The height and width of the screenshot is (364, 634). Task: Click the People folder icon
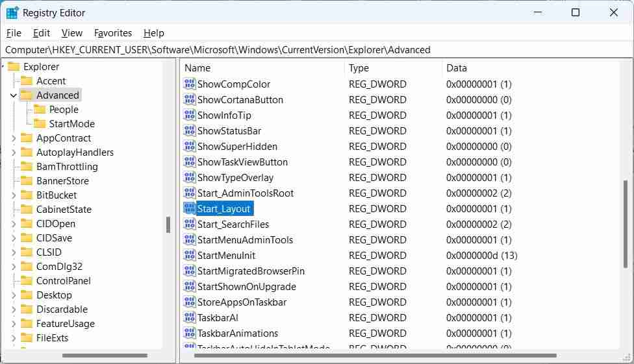click(x=40, y=109)
